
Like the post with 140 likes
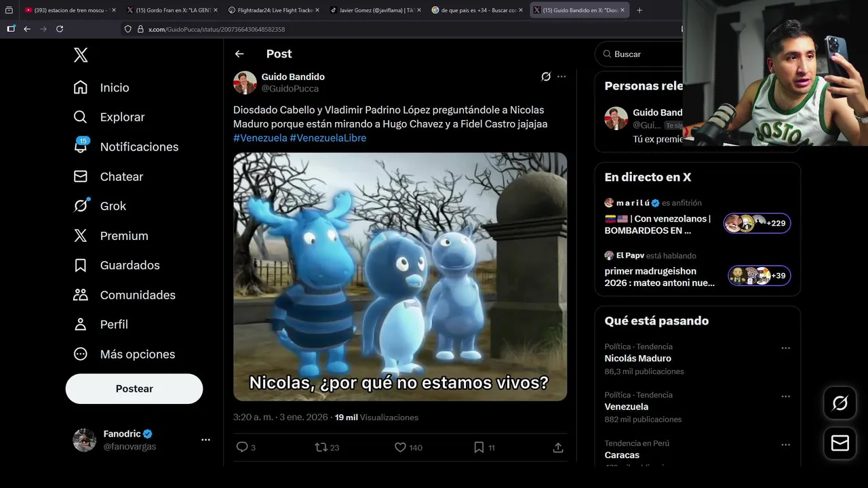pos(408,447)
